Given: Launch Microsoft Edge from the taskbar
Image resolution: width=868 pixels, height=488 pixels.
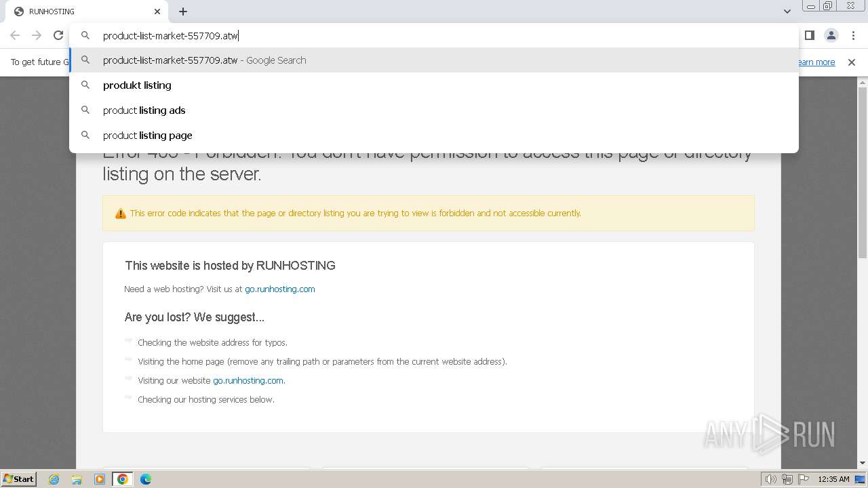Looking at the screenshot, I should (x=146, y=479).
